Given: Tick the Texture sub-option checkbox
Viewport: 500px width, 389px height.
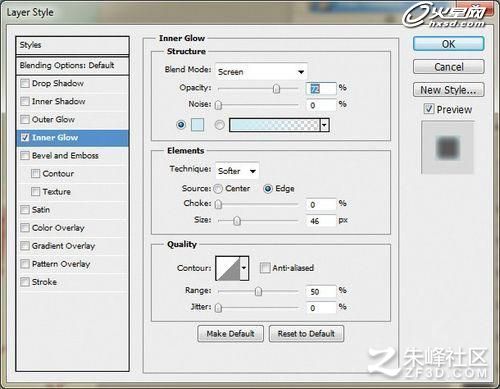Looking at the screenshot, I should coord(35,191).
